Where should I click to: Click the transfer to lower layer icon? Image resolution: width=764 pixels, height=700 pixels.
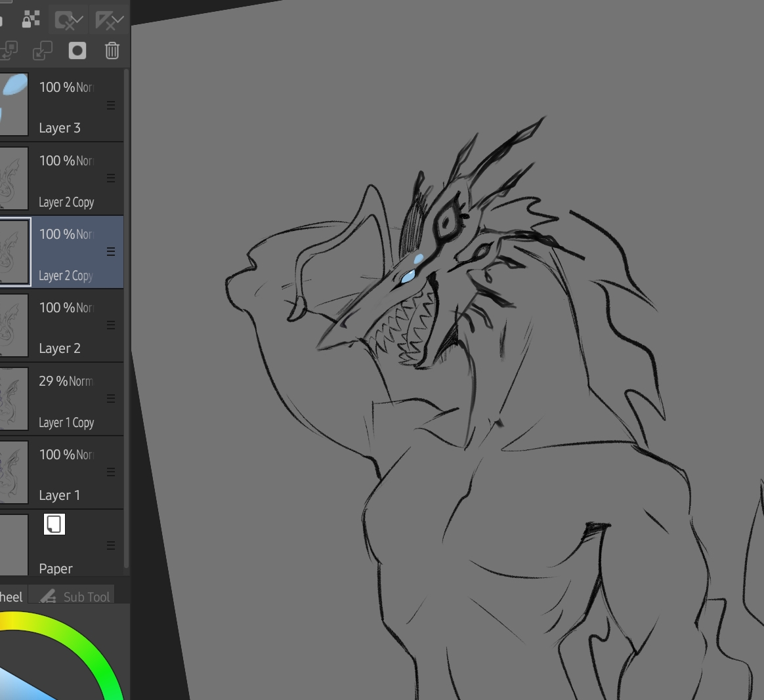point(9,51)
